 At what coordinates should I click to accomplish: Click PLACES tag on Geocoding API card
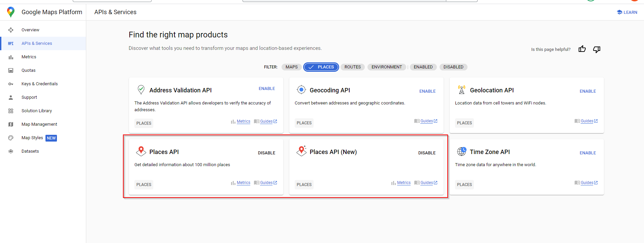304,123
